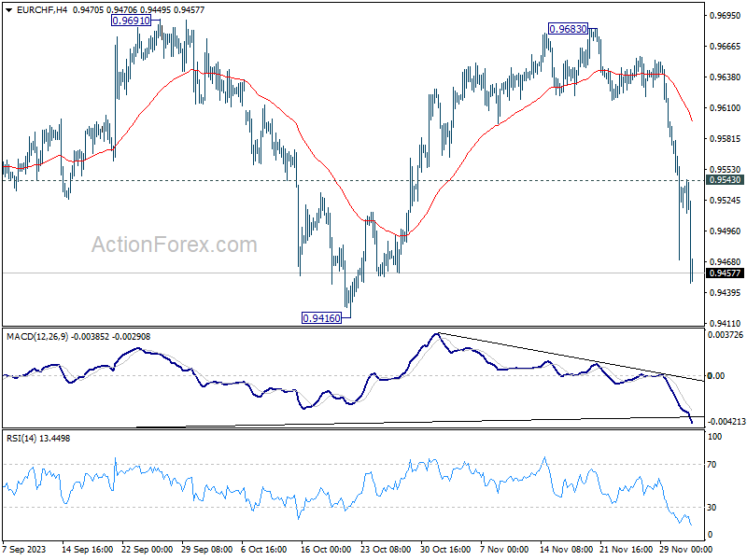Viewport: 747px width, 560px height.
Task: Click the MACD scale value 0.003726
Action: point(726,335)
